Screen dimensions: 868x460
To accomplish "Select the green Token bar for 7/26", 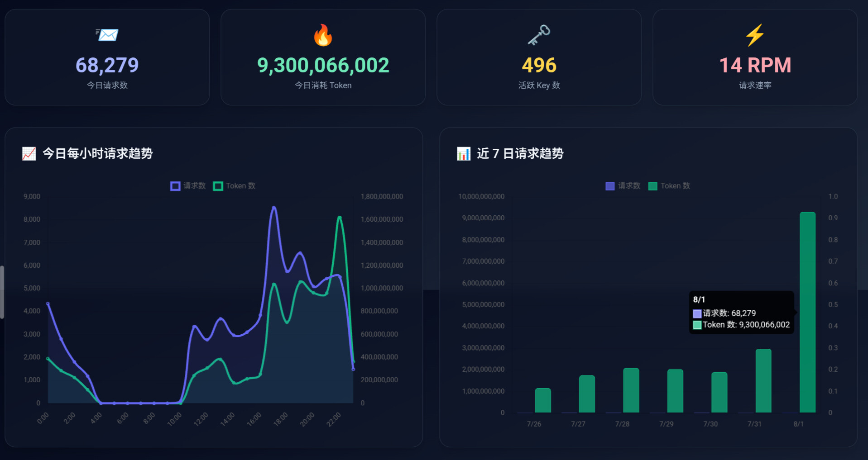I will [x=543, y=400].
